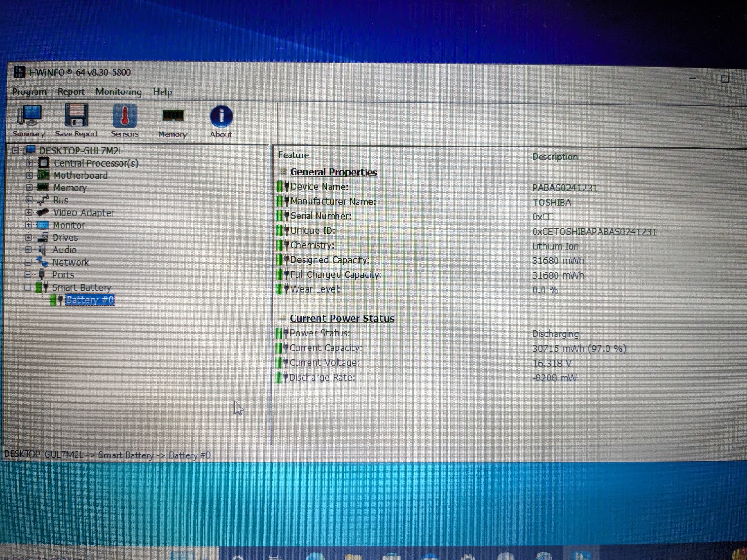Click the 30715 mWh (97.0 %) capacity value
The width and height of the screenshot is (747, 560).
pos(579,349)
